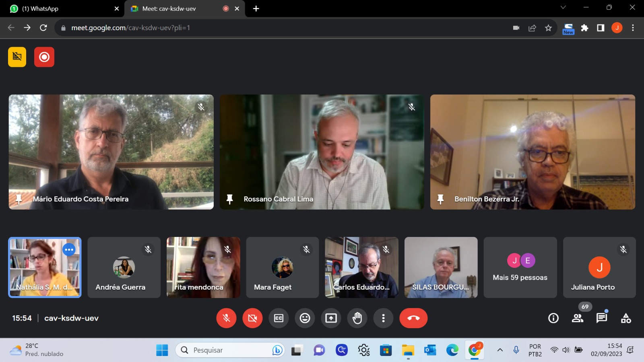This screenshot has width=644, height=362.
Task: Open meeting details info icon
Action: pos(553,318)
